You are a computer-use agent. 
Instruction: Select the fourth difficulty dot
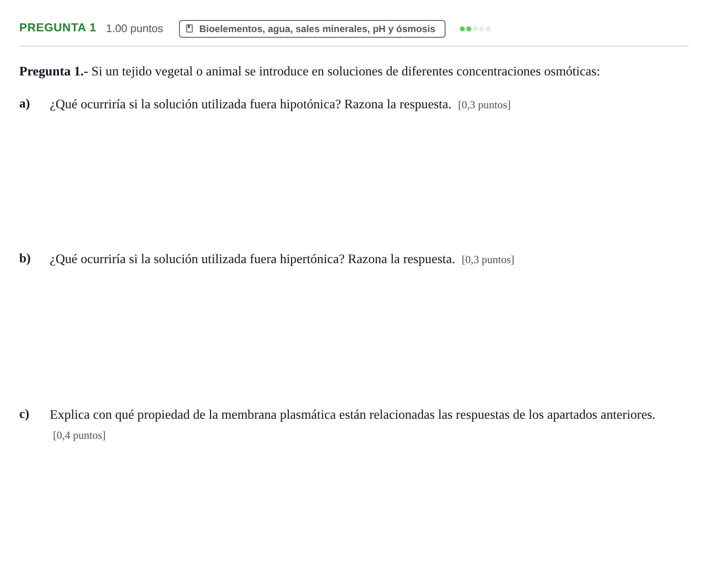click(x=482, y=29)
